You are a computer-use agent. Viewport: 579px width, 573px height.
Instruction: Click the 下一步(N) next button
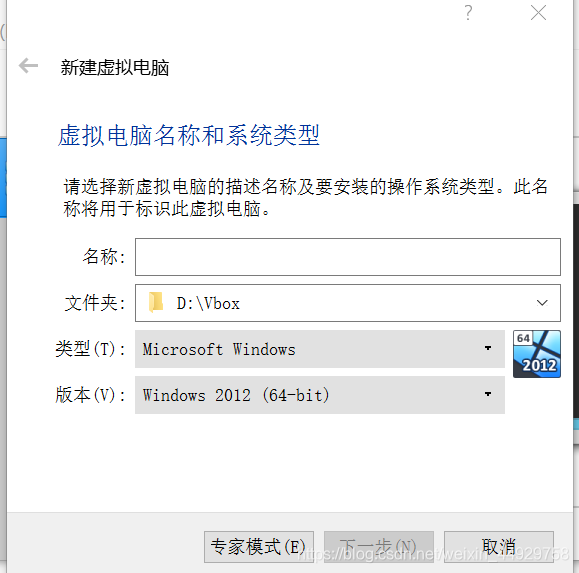pos(379,547)
